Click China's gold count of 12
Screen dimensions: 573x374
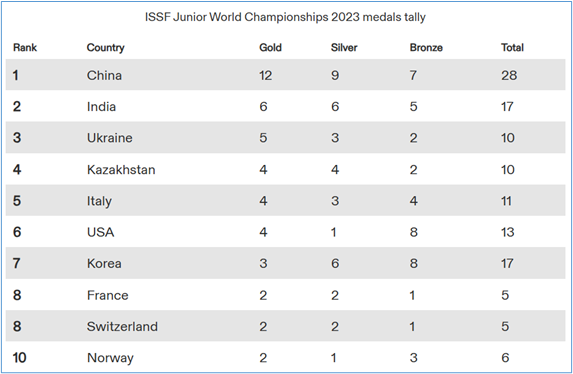pyautogui.click(x=266, y=75)
